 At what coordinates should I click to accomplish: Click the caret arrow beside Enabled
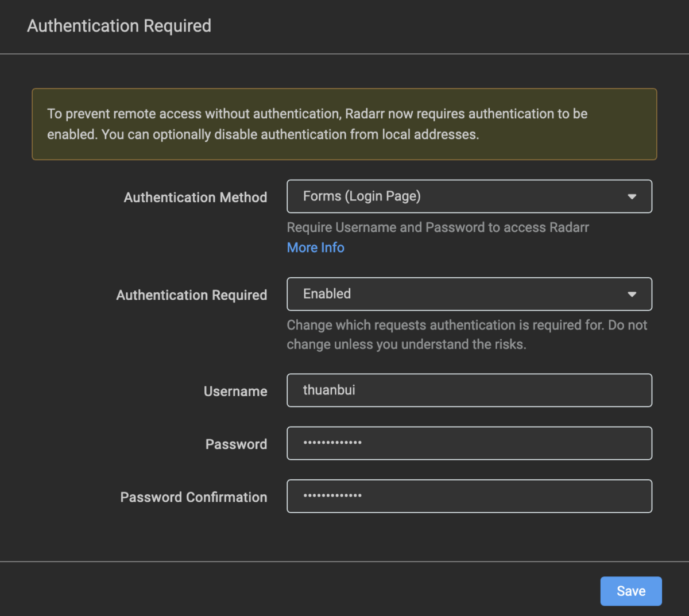(632, 294)
